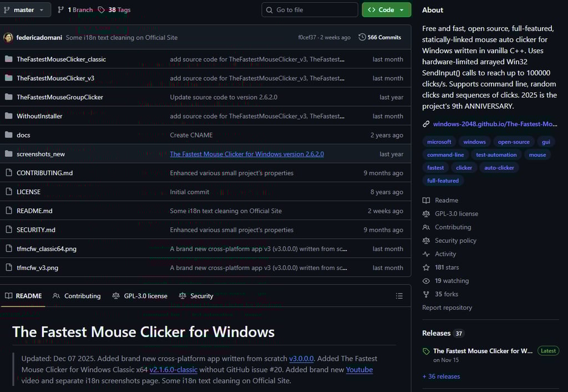
Task: Switch to GPL-3.0 license tab
Action: 140,296
